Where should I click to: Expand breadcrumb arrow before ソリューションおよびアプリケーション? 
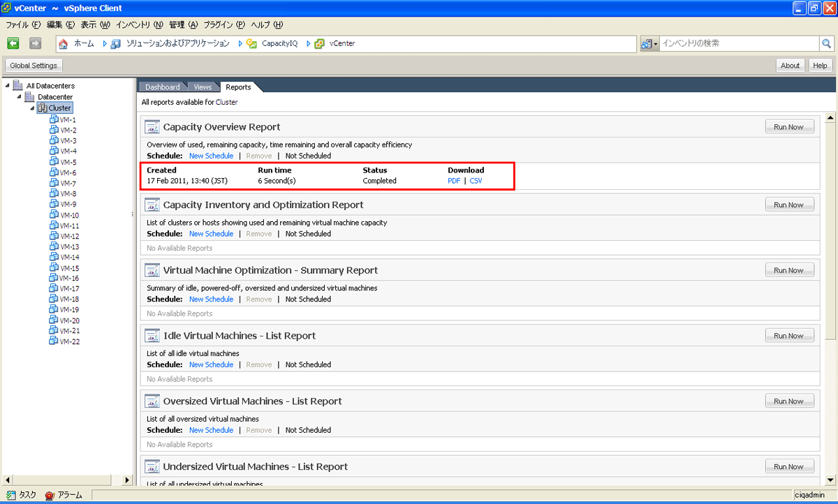105,43
